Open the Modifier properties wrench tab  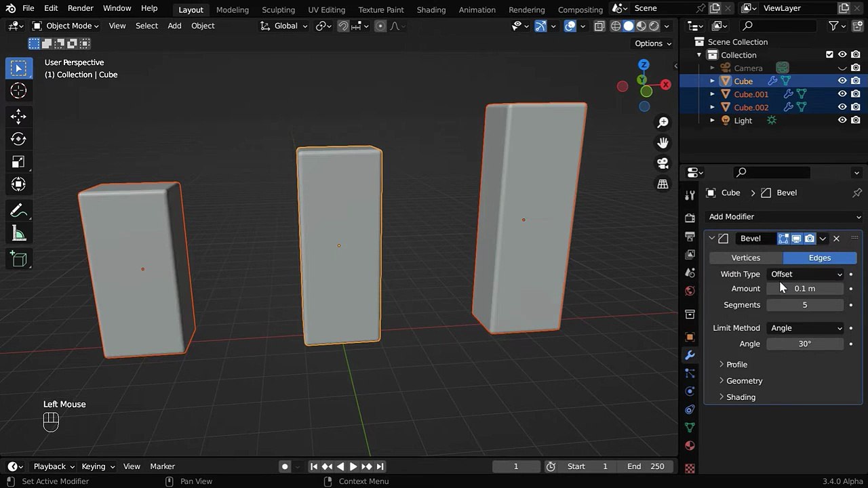click(x=690, y=355)
